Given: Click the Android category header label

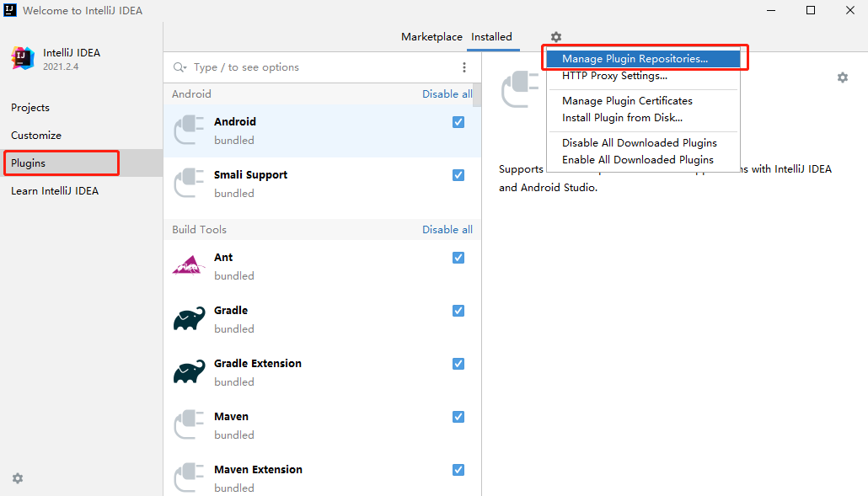Looking at the screenshot, I should [x=191, y=94].
